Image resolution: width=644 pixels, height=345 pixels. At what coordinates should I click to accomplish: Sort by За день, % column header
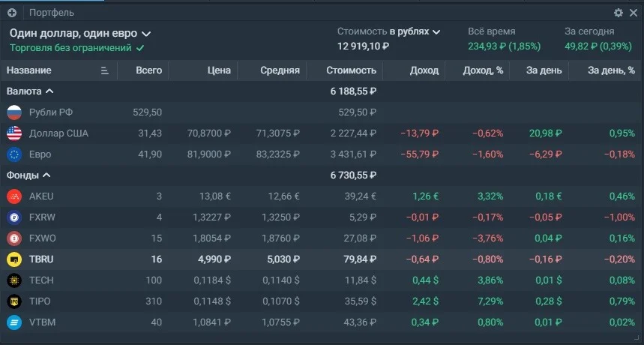click(x=612, y=70)
